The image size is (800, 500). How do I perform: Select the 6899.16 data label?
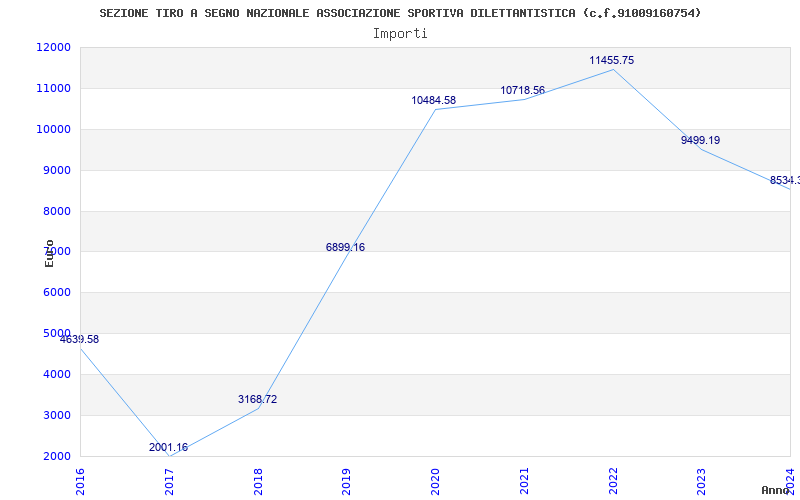(345, 247)
